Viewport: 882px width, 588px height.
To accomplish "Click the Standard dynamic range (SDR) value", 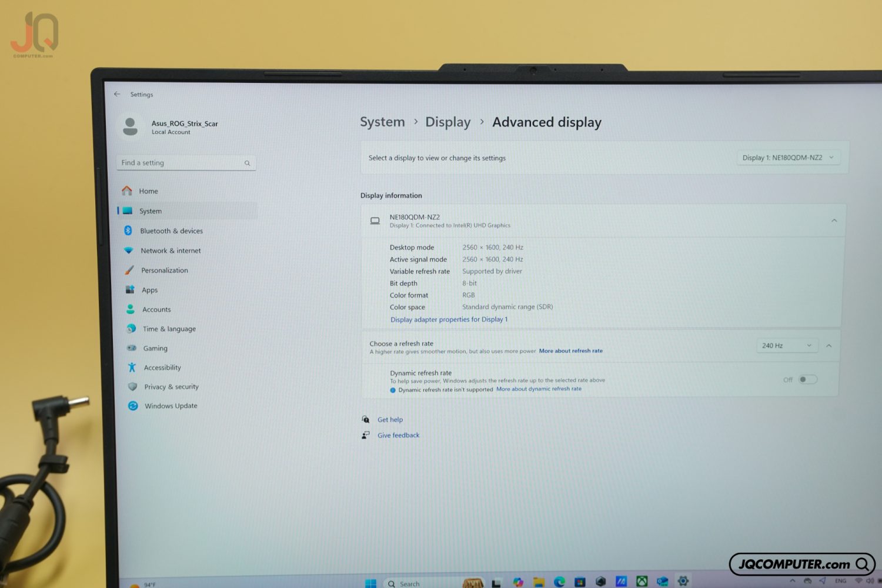I will (507, 307).
